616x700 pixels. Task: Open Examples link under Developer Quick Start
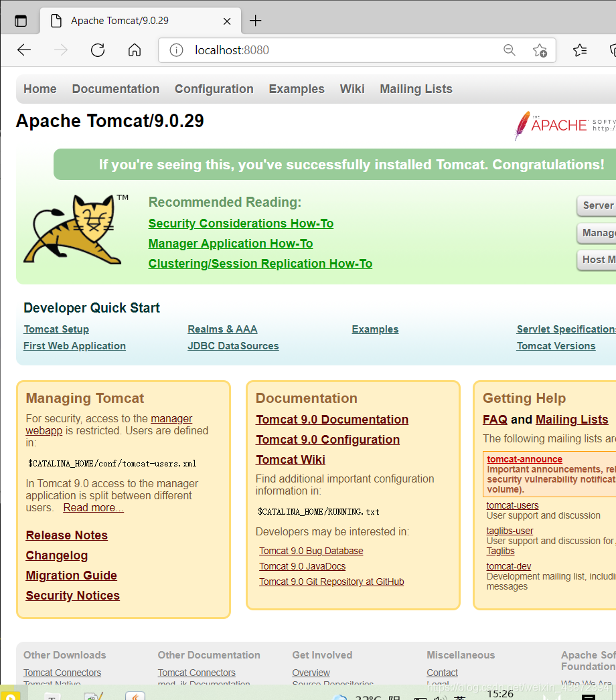pyautogui.click(x=375, y=329)
